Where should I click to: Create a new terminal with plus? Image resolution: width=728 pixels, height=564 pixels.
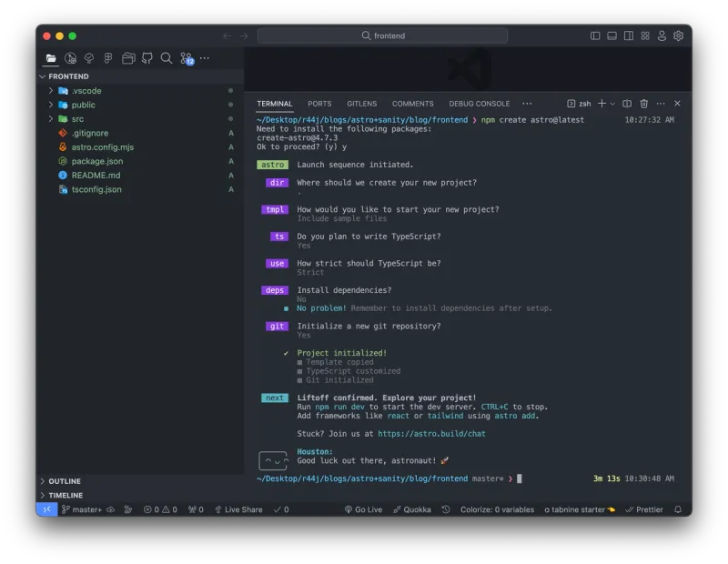(602, 104)
